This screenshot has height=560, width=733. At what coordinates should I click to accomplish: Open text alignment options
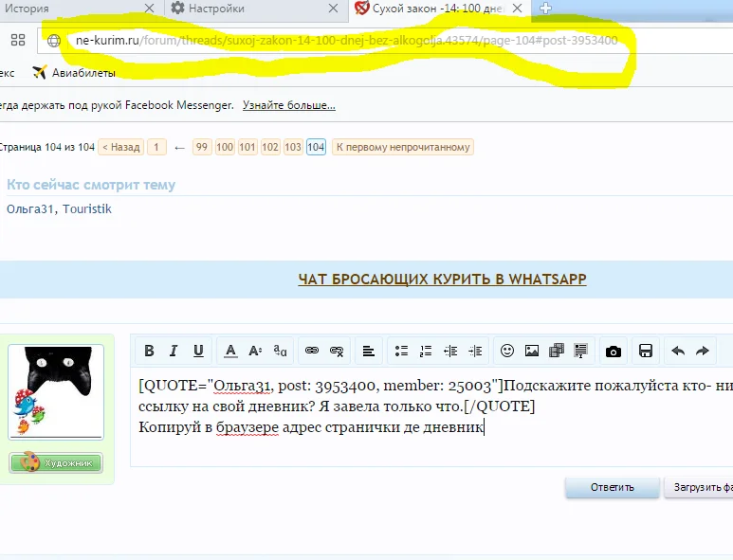coord(368,351)
